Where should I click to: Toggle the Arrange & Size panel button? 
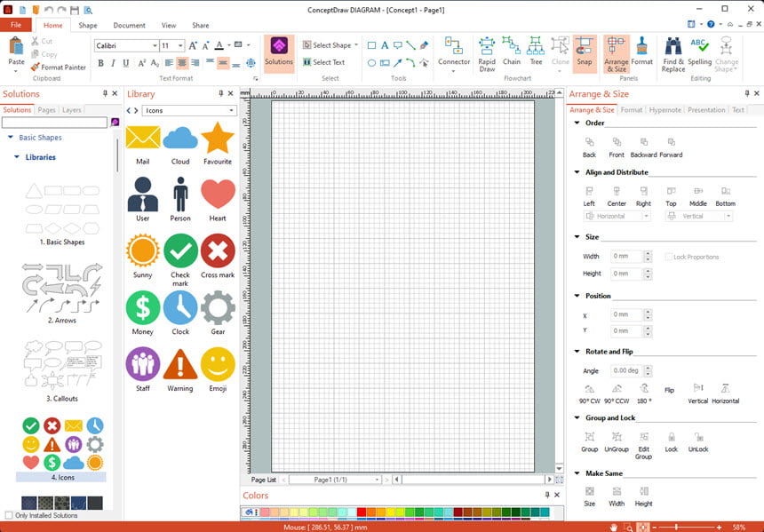point(616,53)
